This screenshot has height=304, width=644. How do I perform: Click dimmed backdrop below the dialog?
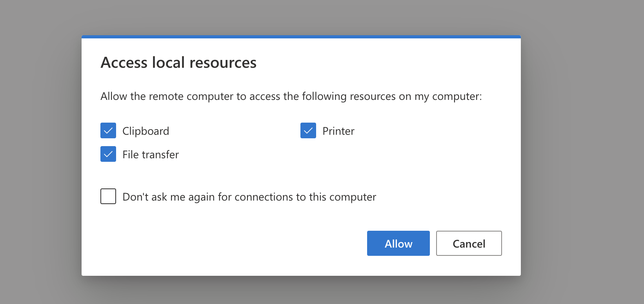301,291
